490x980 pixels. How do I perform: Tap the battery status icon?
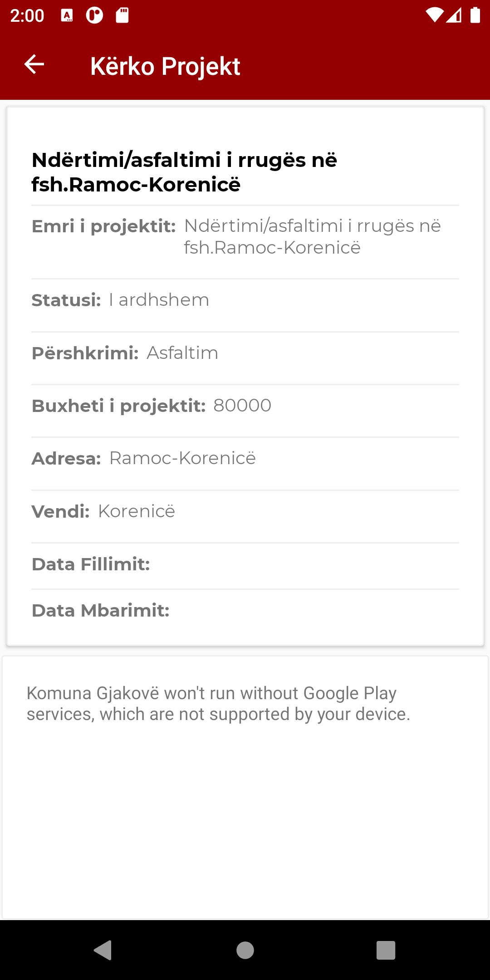pyautogui.click(x=475, y=15)
